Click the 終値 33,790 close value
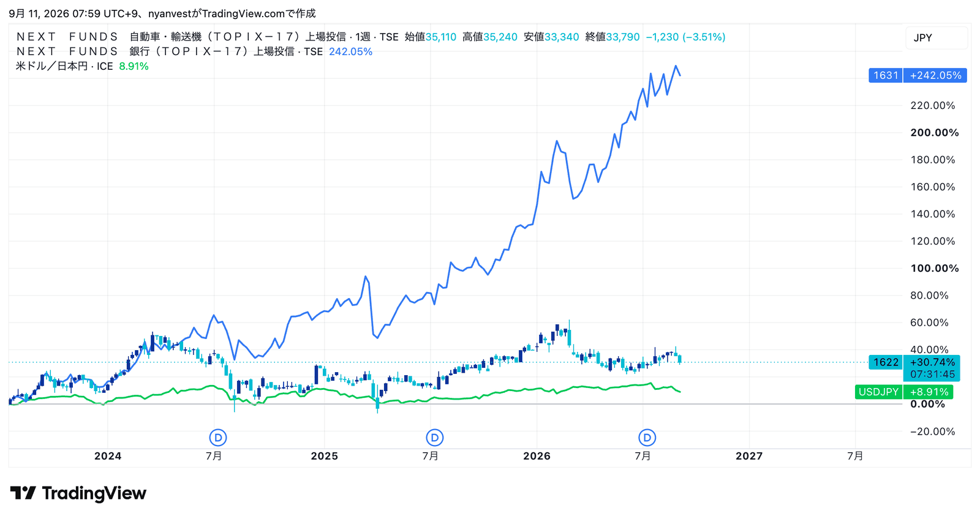 click(x=612, y=37)
